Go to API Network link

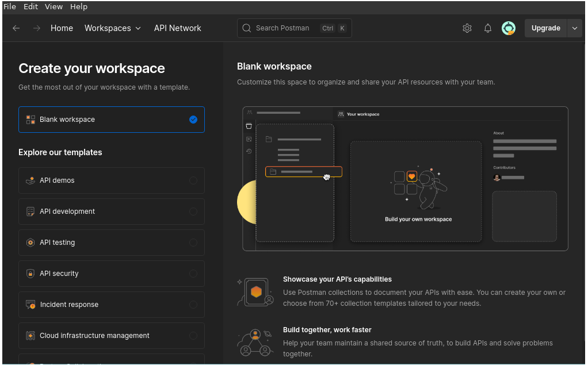[x=177, y=28]
